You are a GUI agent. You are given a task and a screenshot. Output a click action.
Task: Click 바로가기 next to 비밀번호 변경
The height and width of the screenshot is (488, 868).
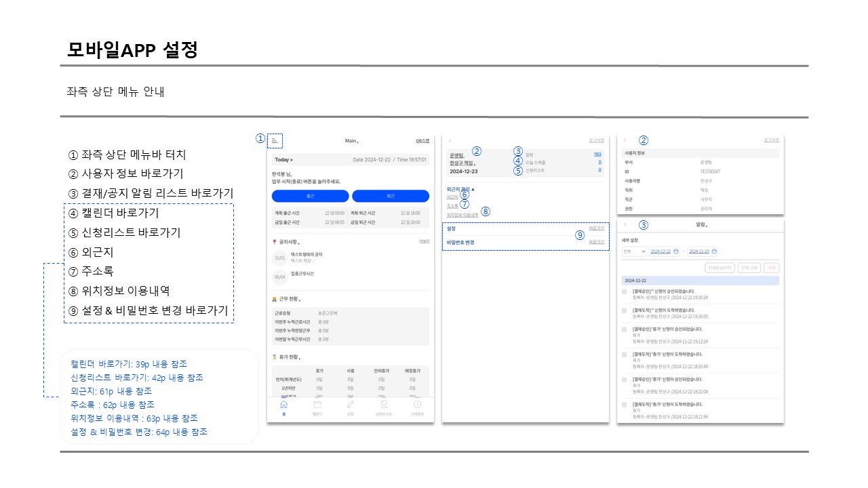(x=597, y=242)
